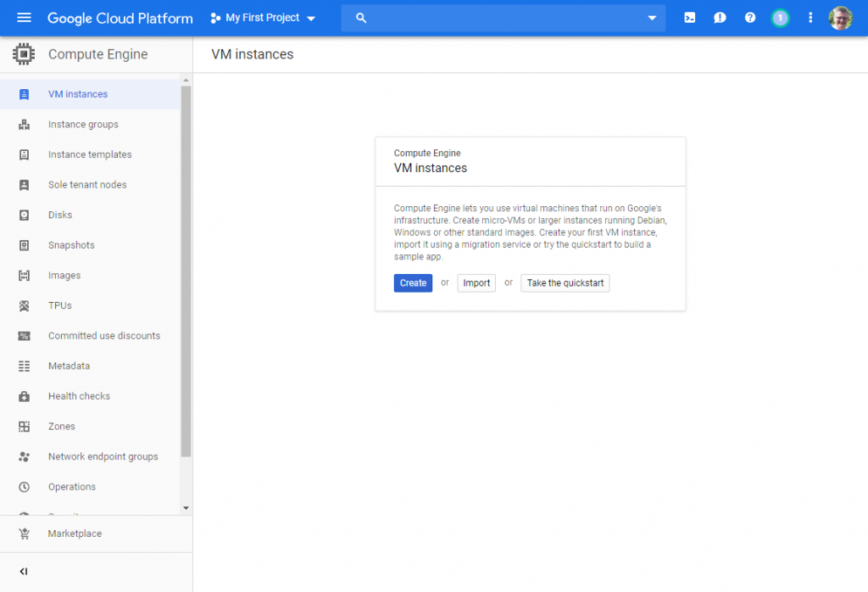The width and height of the screenshot is (868, 592).
Task: Open the My First Project selector dropdown
Action: [x=263, y=18]
